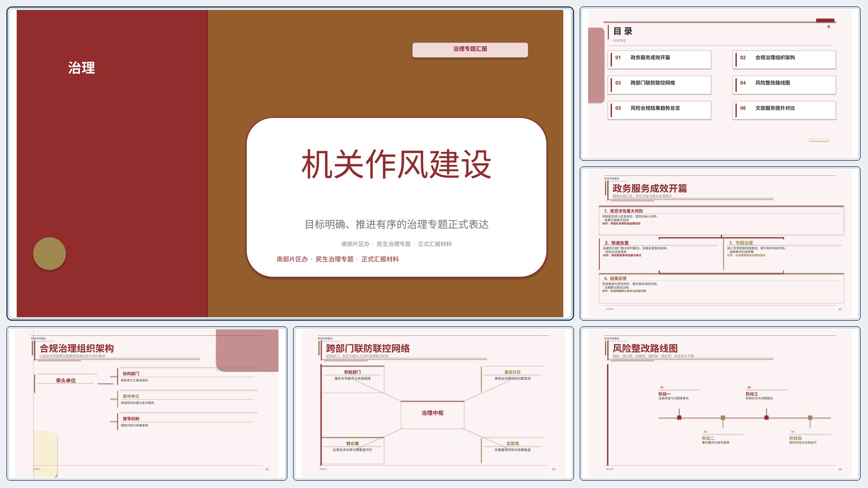Screen dimensions: 868x488
Task: Click the 属地单位 label
Action: [131, 396]
